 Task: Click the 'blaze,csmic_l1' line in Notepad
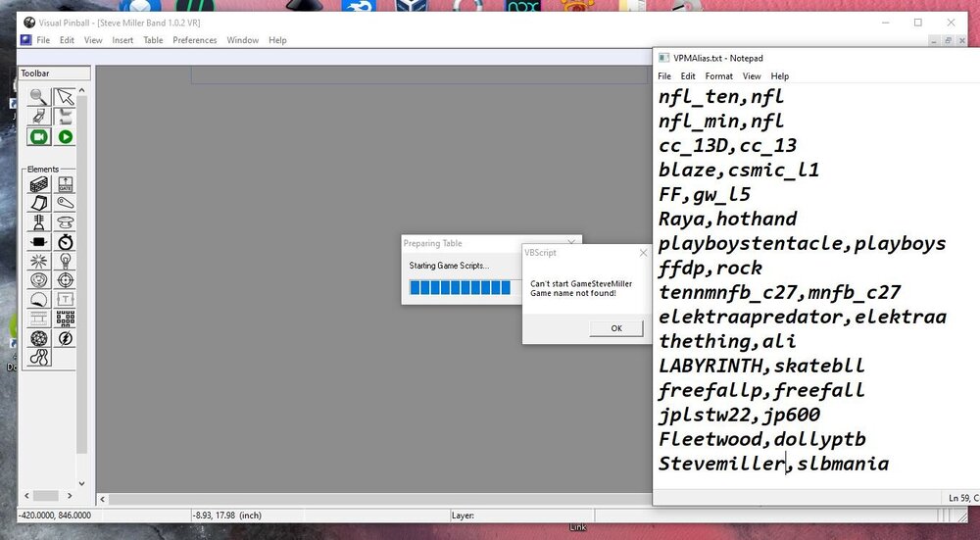(x=739, y=170)
